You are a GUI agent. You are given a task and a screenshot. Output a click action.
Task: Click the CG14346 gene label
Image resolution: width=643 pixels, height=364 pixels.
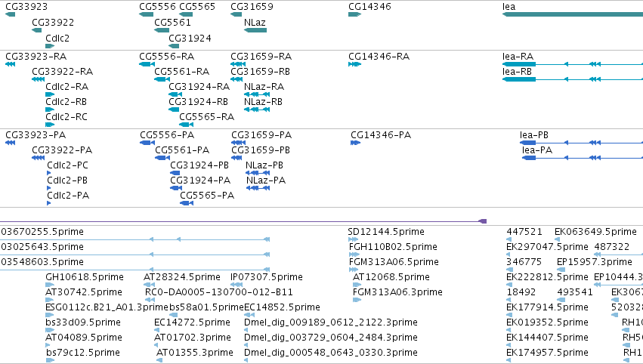click(369, 7)
